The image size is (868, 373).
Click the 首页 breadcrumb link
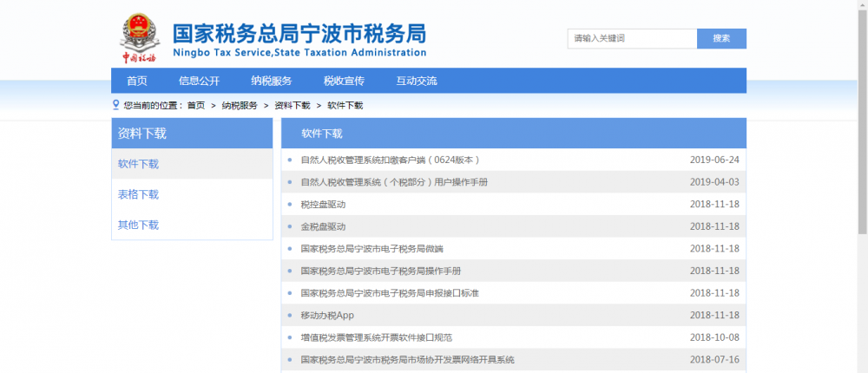point(195,106)
